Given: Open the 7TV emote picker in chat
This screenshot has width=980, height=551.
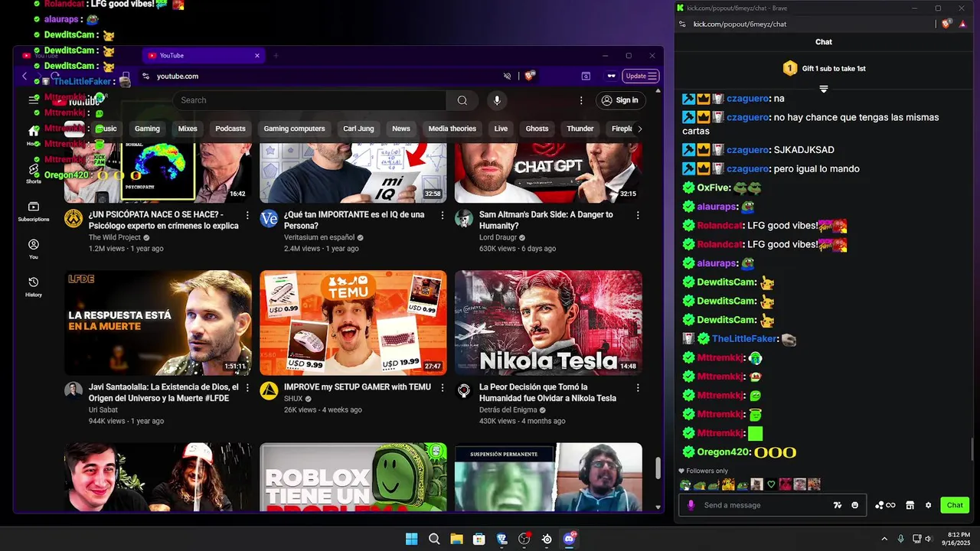Looking at the screenshot, I should click(838, 505).
